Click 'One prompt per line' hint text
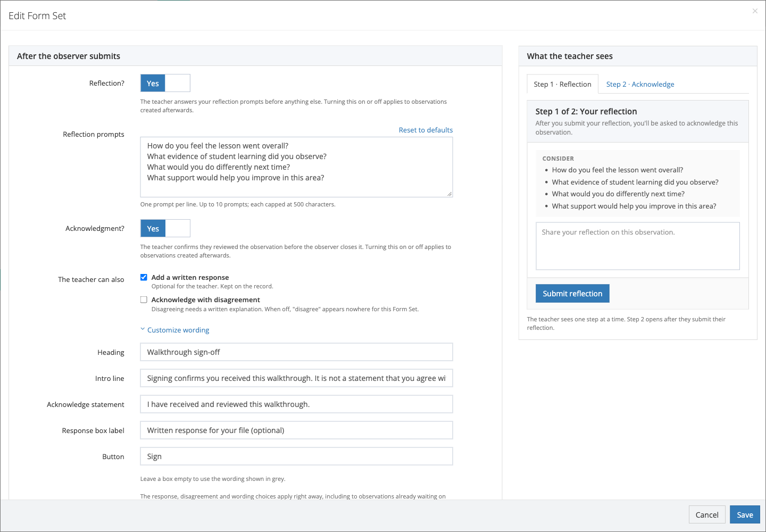This screenshot has height=532, width=766. click(x=238, y=204)
